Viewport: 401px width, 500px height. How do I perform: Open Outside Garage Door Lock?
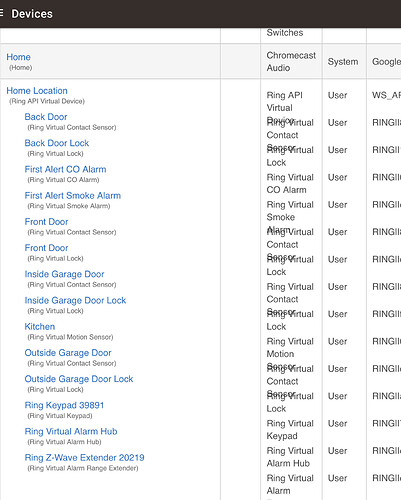pyautogui.click(x=79, y=379)
